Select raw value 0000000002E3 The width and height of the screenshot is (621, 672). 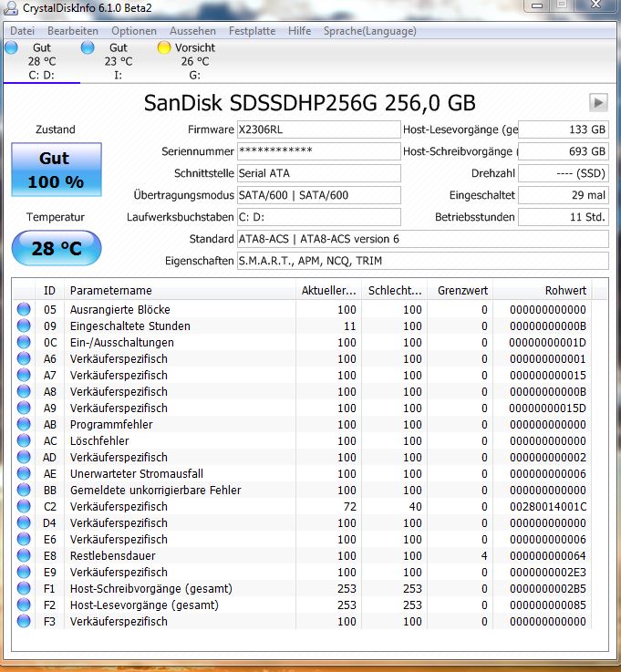548,572
